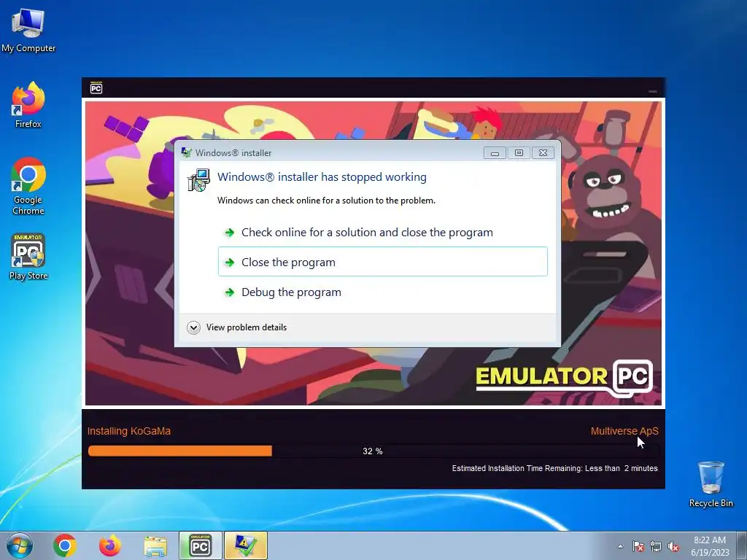Screen dimensions: 747x560
Task: Choose Debug the program
Action: coord(382,292)
